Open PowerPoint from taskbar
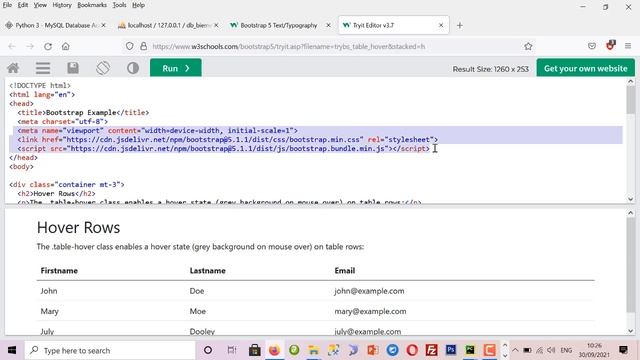Screen dimensions: 640x360 [x=372, y=350]
